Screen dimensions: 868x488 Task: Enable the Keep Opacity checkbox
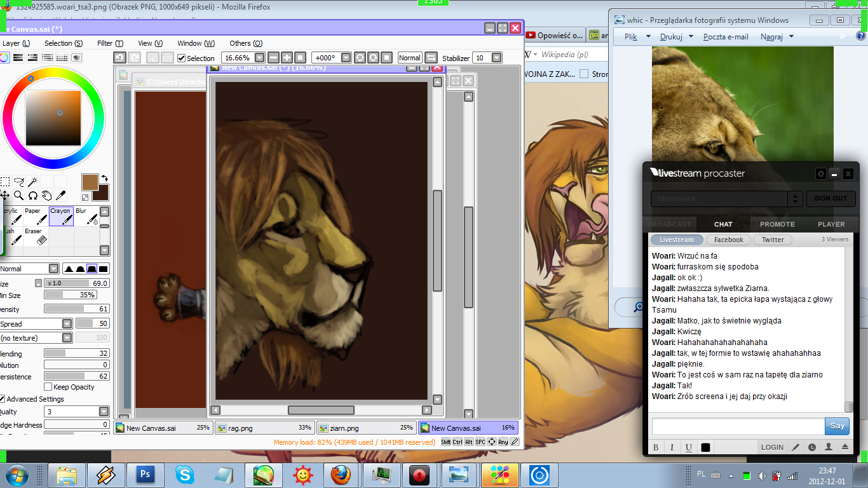(x=48, y=387)
